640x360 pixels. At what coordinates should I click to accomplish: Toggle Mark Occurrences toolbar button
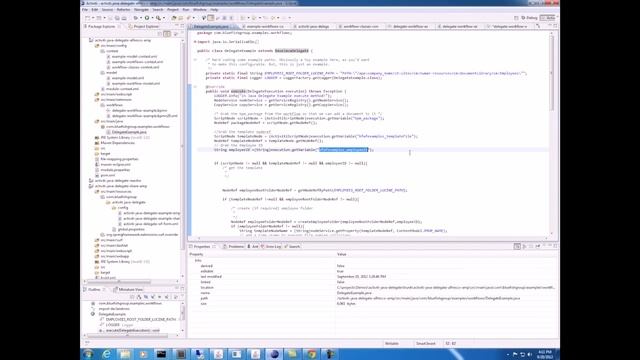tap(210, 18)
